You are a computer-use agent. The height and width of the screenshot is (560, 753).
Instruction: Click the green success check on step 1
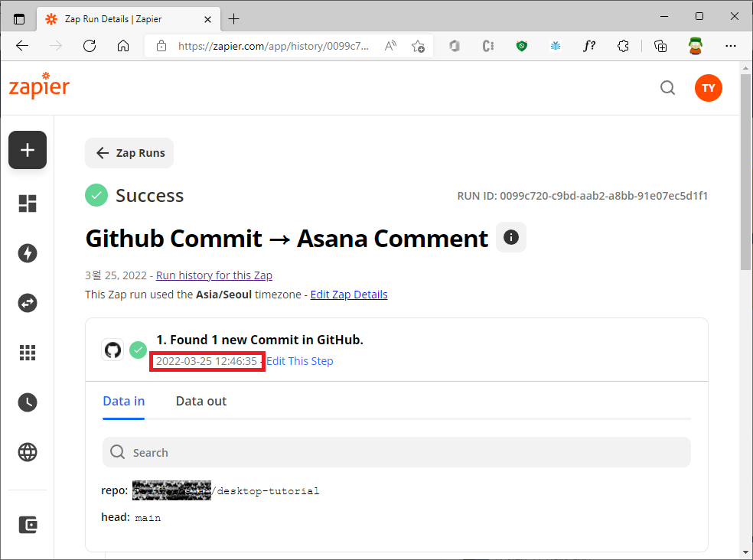click(139, 350)
